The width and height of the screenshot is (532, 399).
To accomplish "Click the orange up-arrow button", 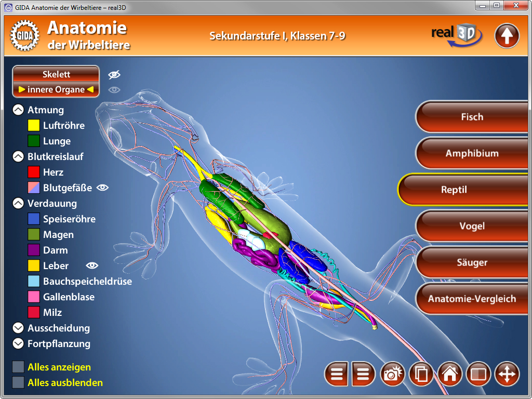I will (x=507, y=36).
